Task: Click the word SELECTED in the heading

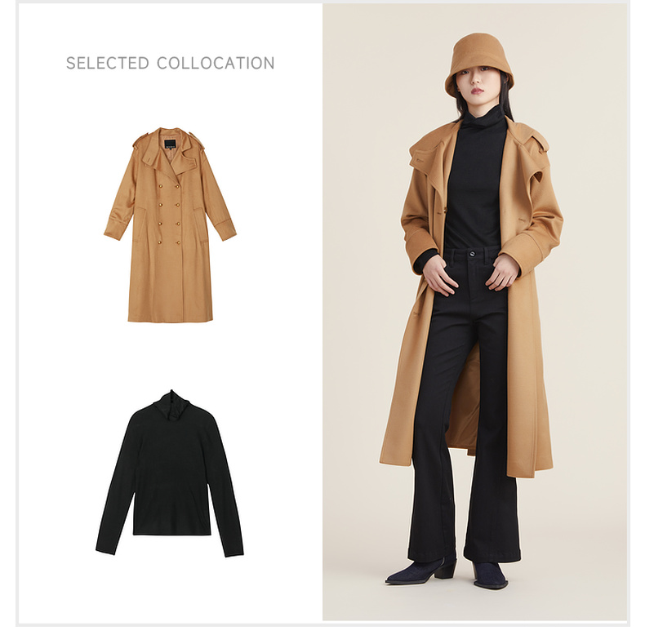Action: click(x=107, y=63)
